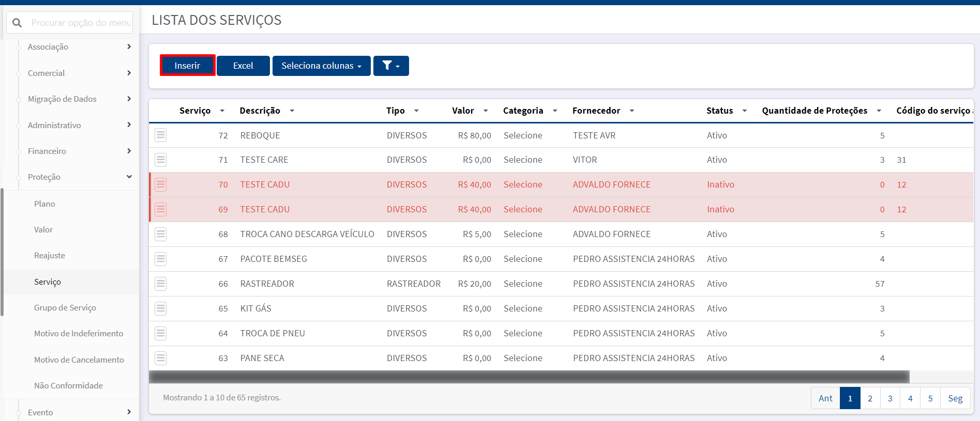
Task: Open the Status column dropdown arrow
Action: [745, 111]
